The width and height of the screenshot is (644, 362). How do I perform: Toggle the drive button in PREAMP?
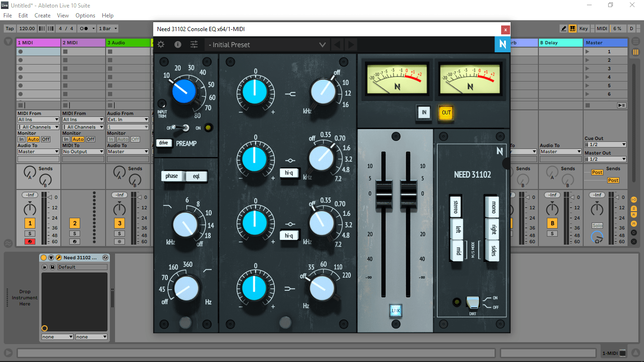pos(164,143)
